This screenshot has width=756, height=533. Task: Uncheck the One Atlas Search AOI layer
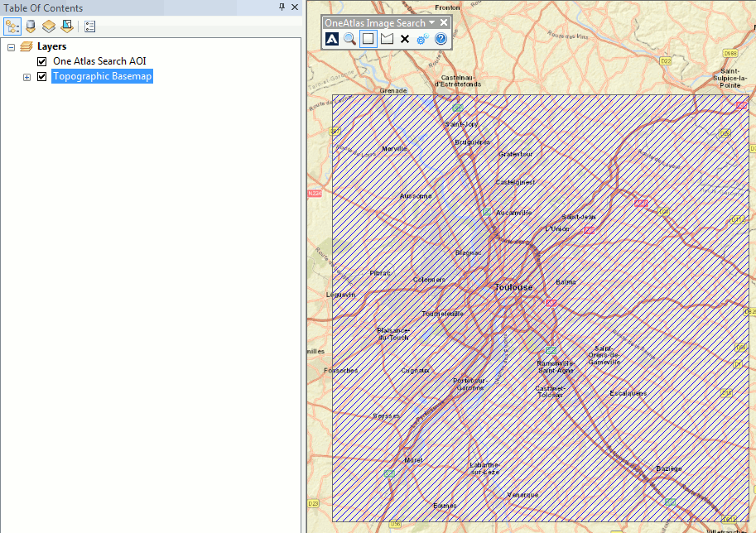tap(41, 60)
